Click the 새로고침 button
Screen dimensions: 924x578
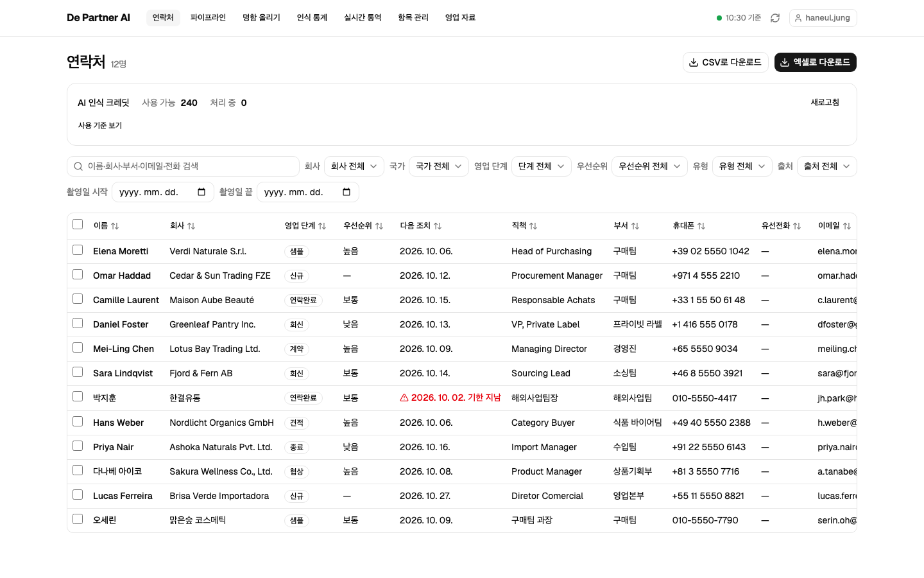(825, 103)
